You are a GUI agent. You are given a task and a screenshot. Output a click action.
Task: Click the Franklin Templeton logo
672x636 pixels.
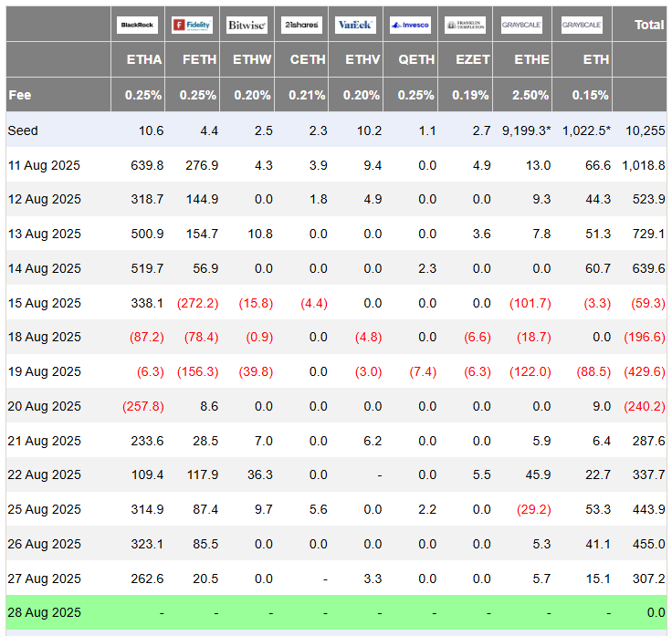click(465, 25)
